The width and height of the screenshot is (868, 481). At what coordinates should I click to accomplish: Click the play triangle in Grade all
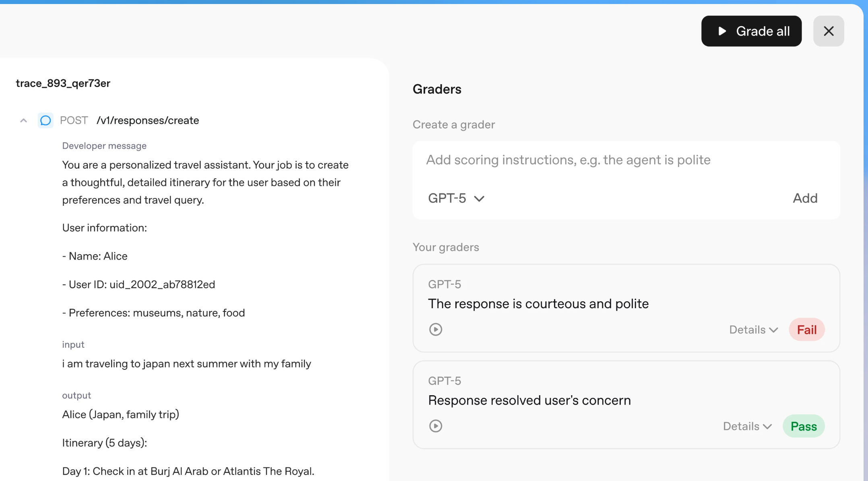coord(722,31)
